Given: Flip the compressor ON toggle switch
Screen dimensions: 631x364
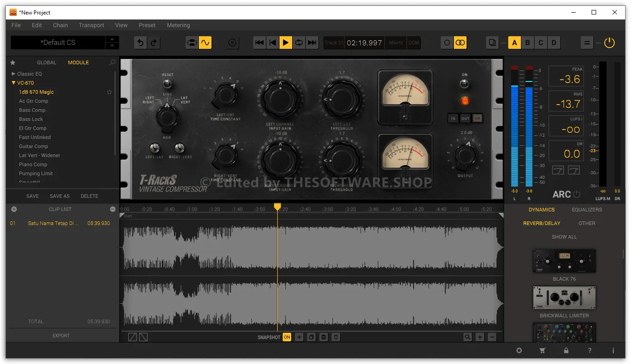Looking at the screenshot, I should (464, 83).
